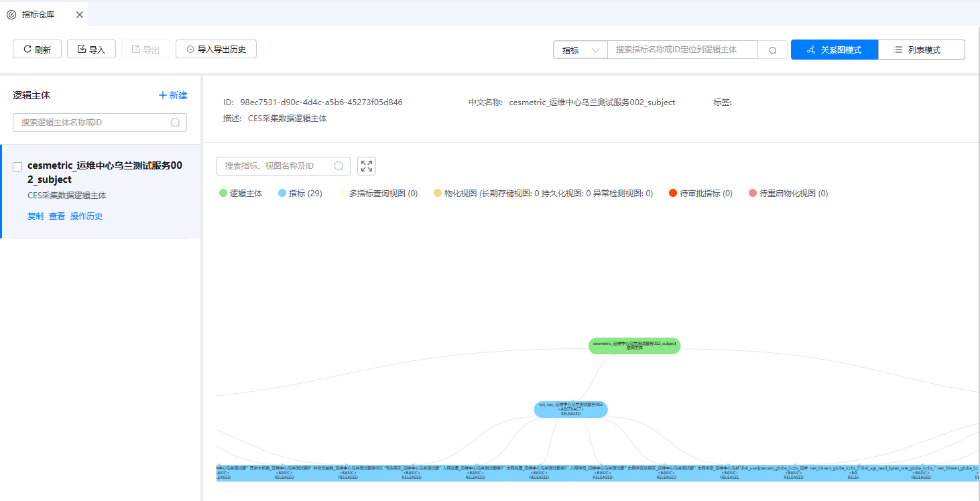Viewport: 980px width, 501px height.
Task: Switch to 列表模式 view
Action: (x=921, y=50)
